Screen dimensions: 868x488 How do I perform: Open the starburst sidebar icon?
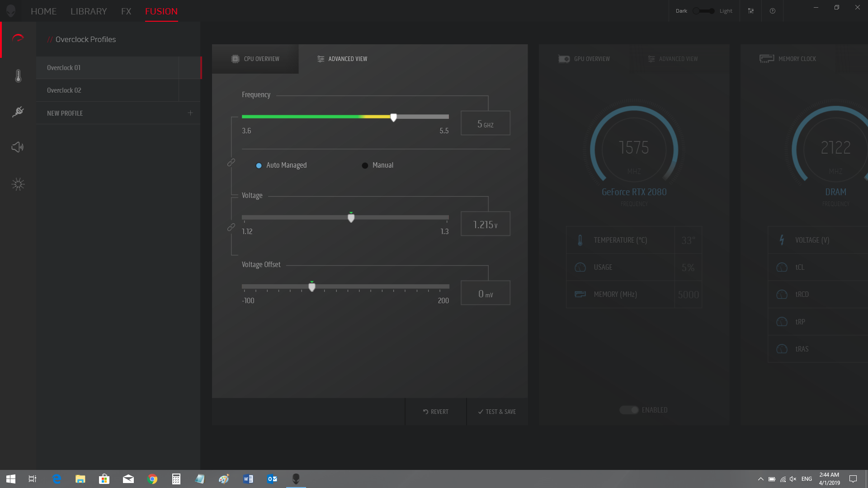(18, 184)
